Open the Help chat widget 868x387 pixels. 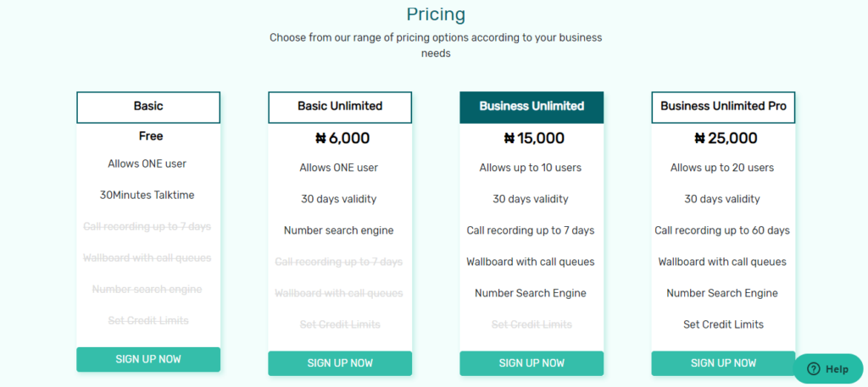point(828,368)
